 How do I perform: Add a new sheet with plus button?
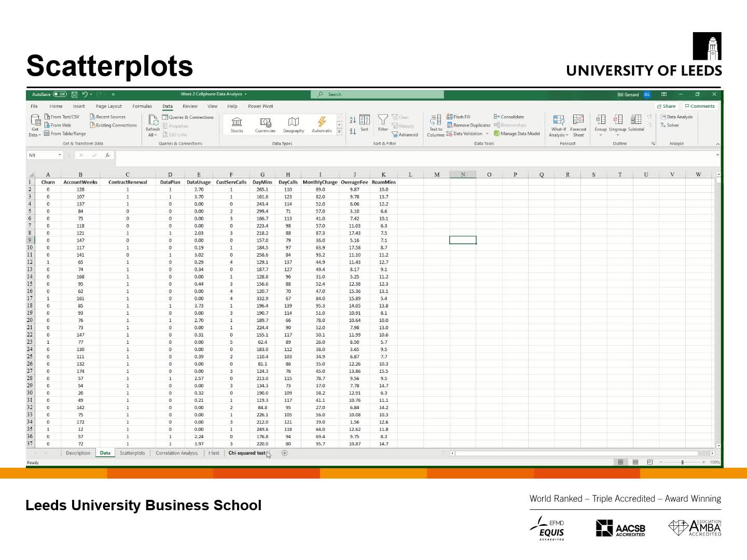pos(285,453)
